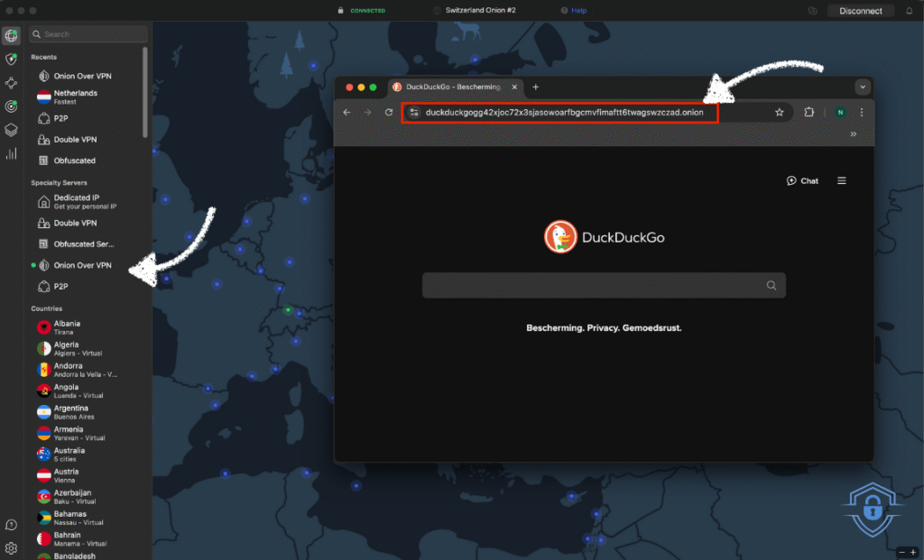Close the DuckDuckGo browser tab
Viewport: 924px width, 560px height.
tap(514, 87)
